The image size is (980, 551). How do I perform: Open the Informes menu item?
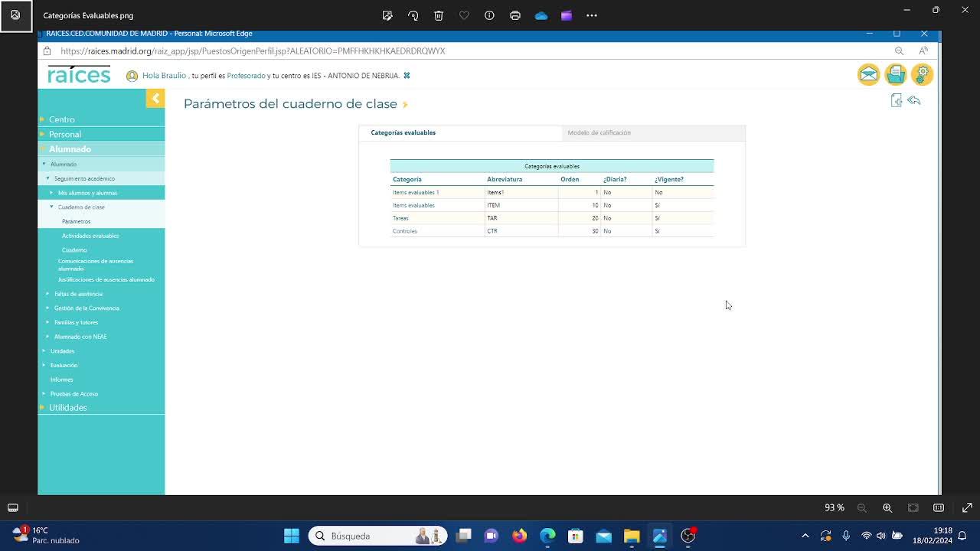click(x=62, y=380)
